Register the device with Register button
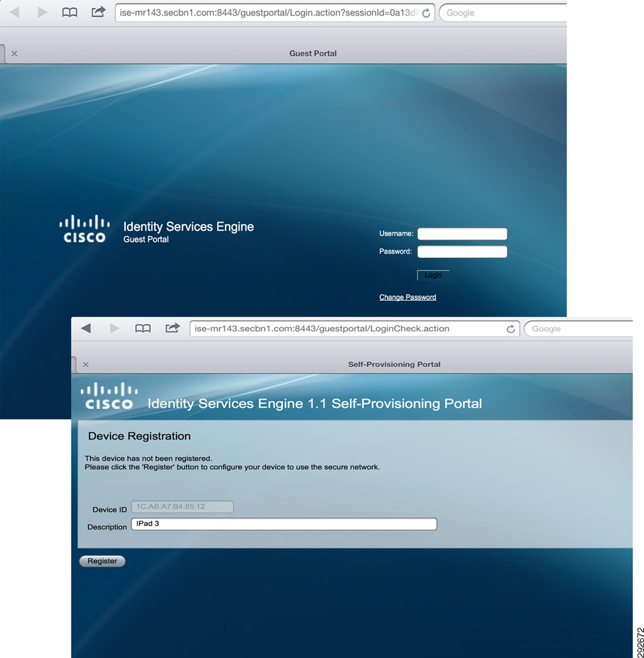This screenshot has height=658, width=644. point(102,561)
